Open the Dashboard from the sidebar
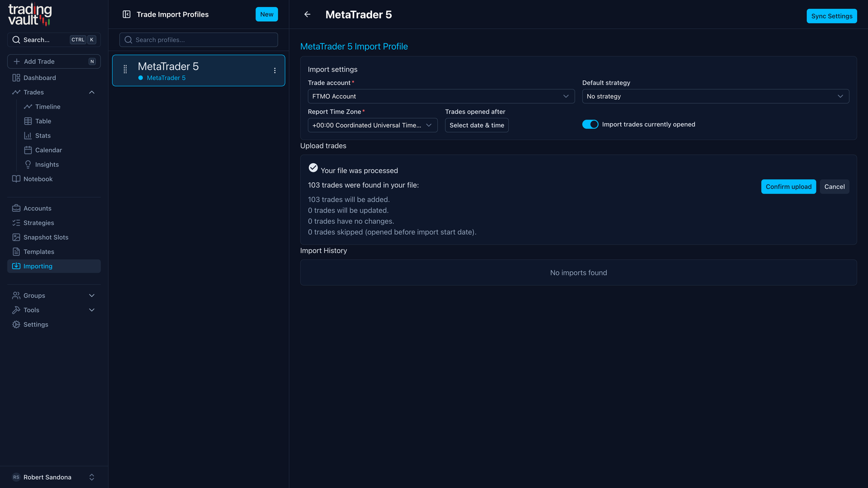 (x=40, y=78)
